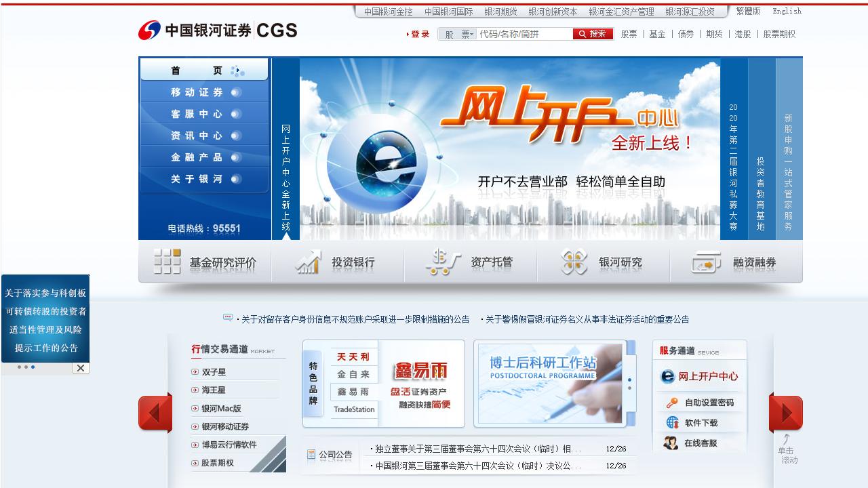The height and width of the screenshot is (488, 868).
Task: Click the 在线客服 agent icon
Action: tap(671, 443)
